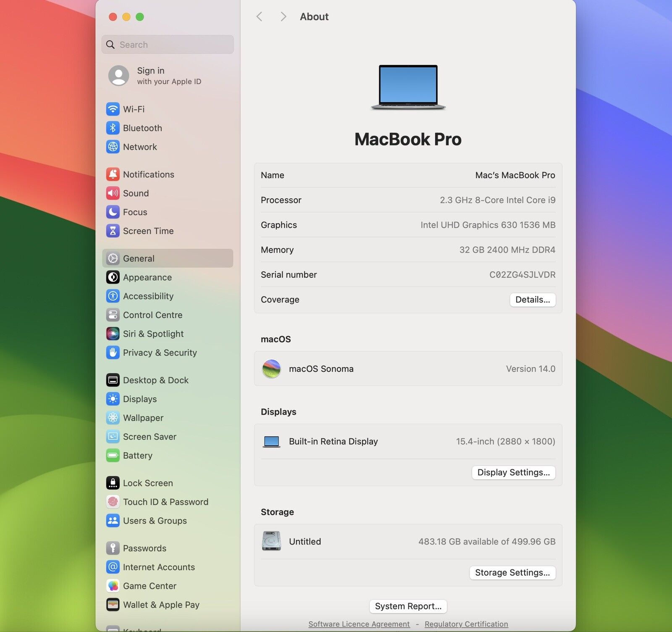This screenshot has height=632, width=672.
Task: Open the Privacy & Security label in sidebar
Action: 160,353
